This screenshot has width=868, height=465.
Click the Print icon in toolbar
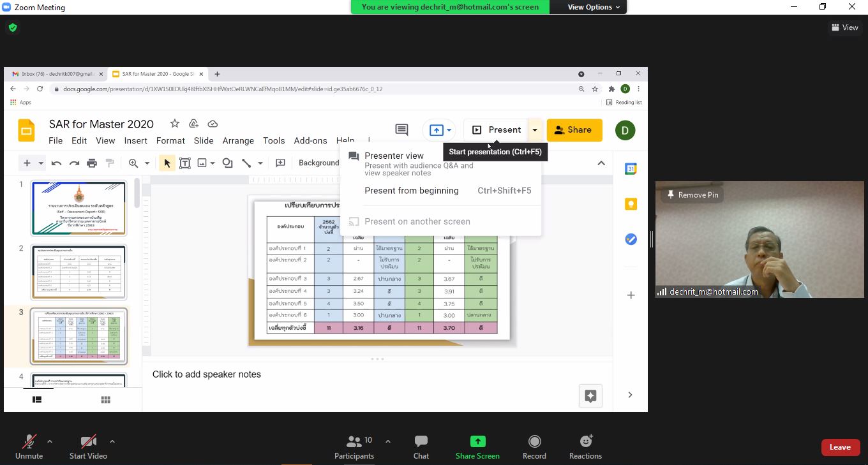pyautogui.click(x=92, y=163)
